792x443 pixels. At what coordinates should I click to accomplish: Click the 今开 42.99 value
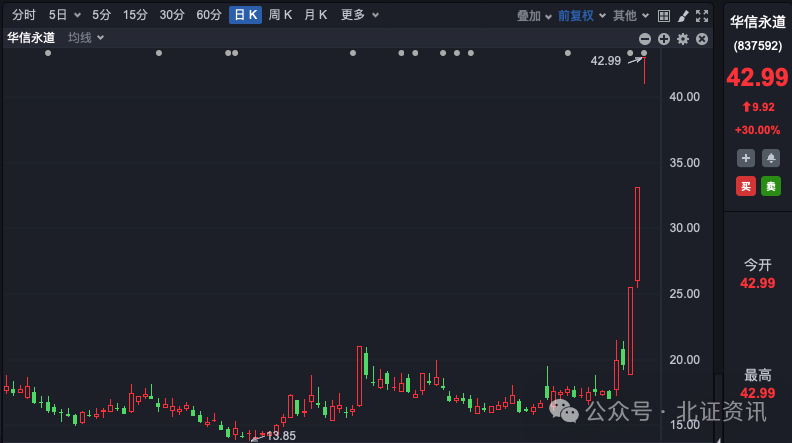click(757, 283)
